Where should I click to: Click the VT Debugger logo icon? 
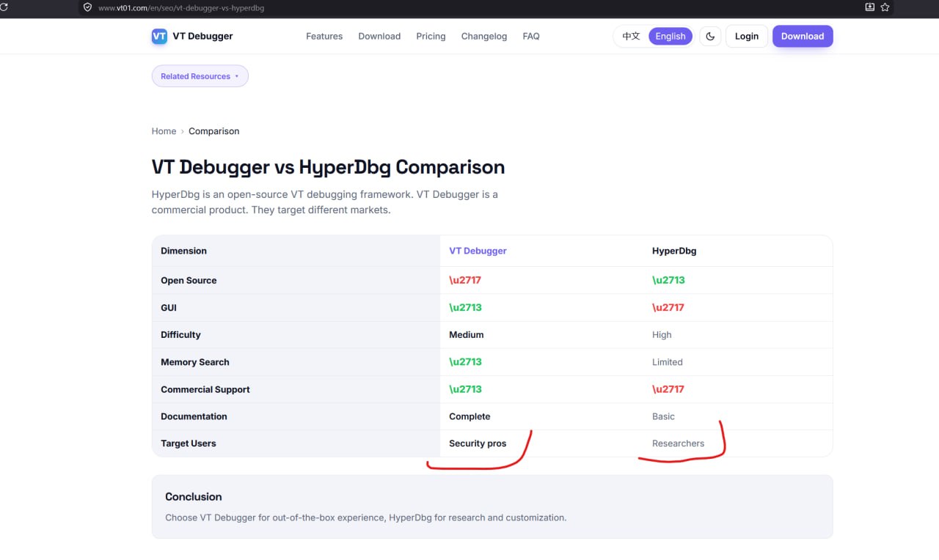[159, 36]
